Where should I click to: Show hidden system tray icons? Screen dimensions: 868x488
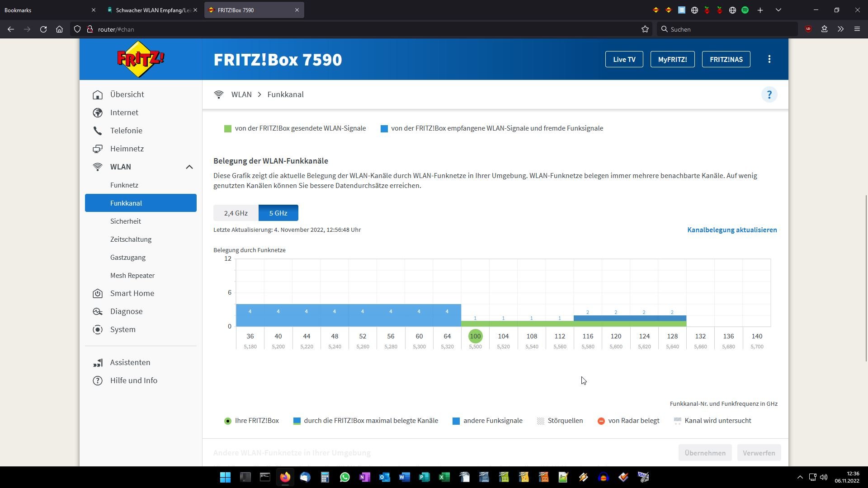(x=800, y=477)
